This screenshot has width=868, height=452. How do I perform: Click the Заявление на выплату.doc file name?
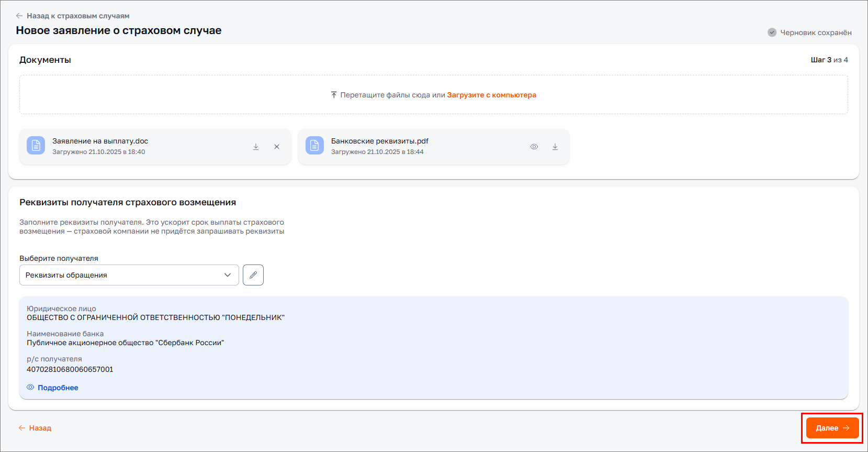100,141
